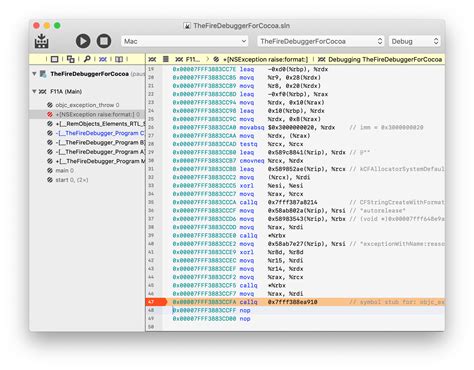Screen dimensions: 474x370
Task: Click the frame icon beside objc_exception_throw
Action: (50, 105)
